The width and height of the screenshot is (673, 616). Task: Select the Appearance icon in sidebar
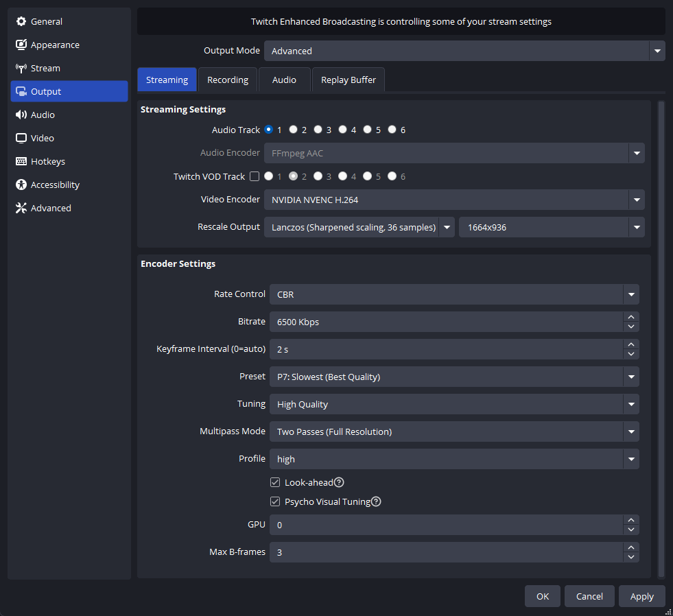[21, 45]
